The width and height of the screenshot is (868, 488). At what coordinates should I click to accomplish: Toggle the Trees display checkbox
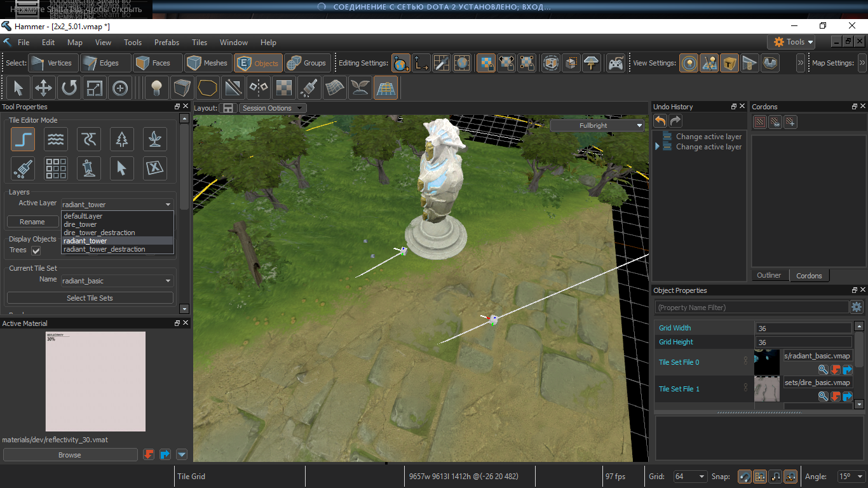point(36,250)
